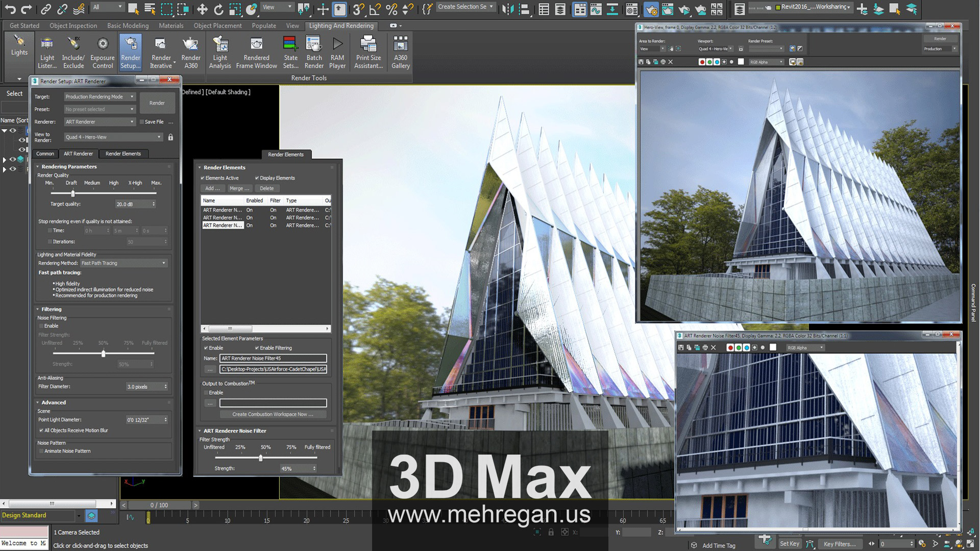Viewport: 980px width, 551px height.
Task: Open Print Size Assistant
Action: (368, 53)
